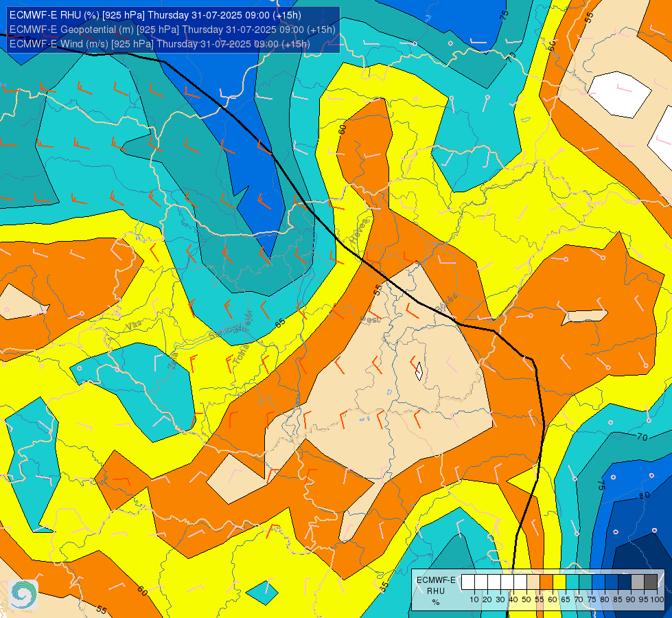The height and width of the screenshot is (618, 672).
Task: Select the ECMWF-E RHU (%) title line
Action: [155, 15]
